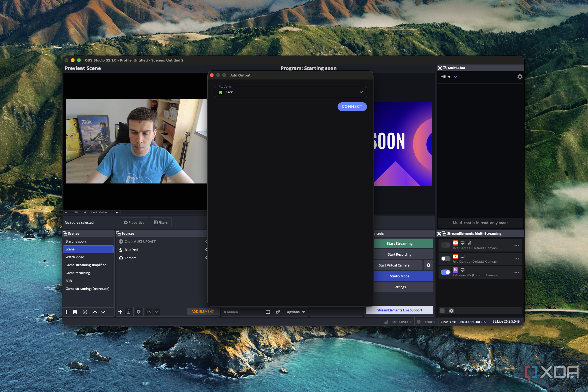Move source down in Sources toolbar
Image resolution: width=588 pixels, height=392 pixels.
click(x=157, y=312)
